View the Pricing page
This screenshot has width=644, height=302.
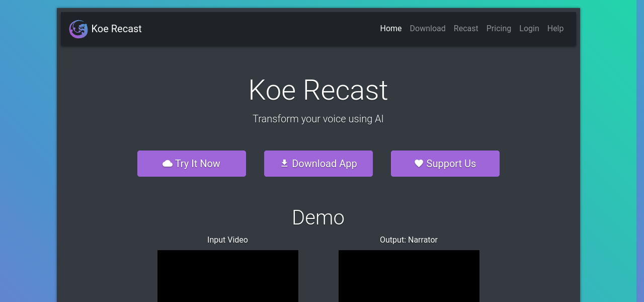tap(498, 29)
